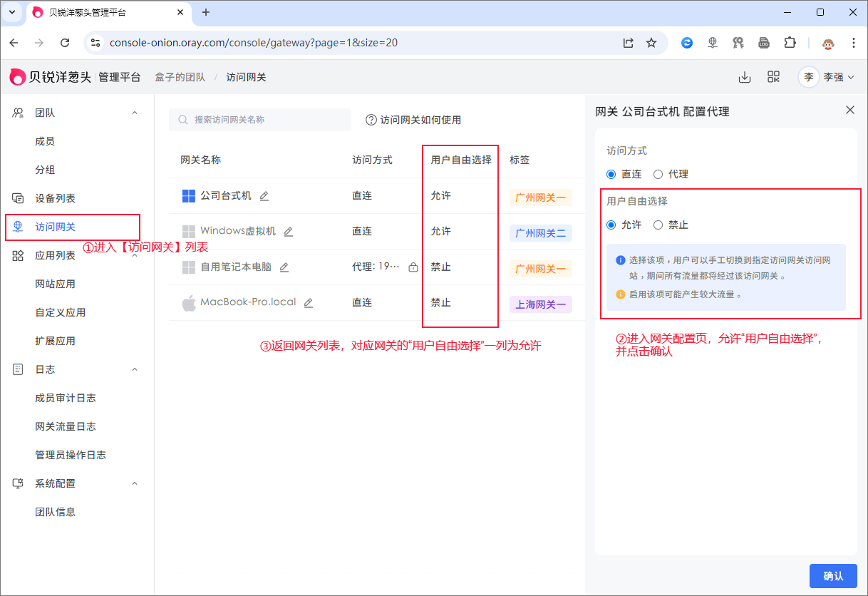
Task: Click the 标签 column header
Action: pyautogui.click(x=520, y=160)
